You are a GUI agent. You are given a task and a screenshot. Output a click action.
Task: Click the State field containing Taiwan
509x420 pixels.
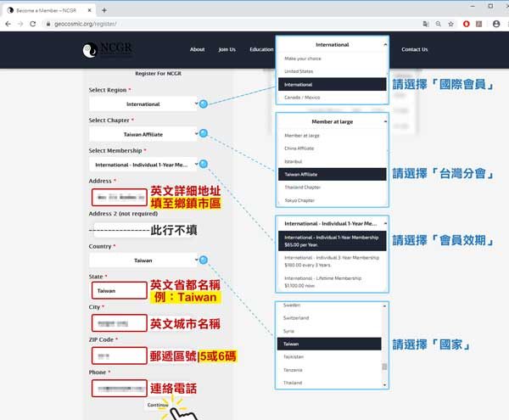[120, 290]
